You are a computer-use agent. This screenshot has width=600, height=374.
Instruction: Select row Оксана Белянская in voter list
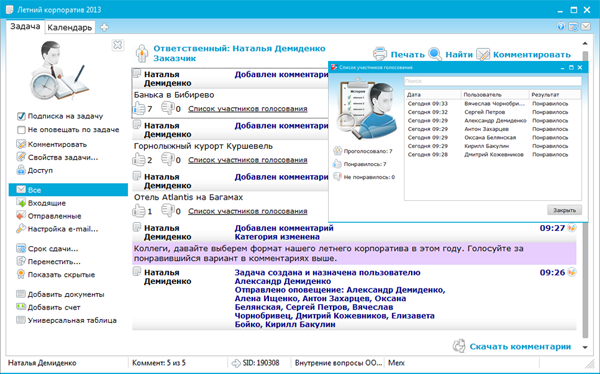493,137
